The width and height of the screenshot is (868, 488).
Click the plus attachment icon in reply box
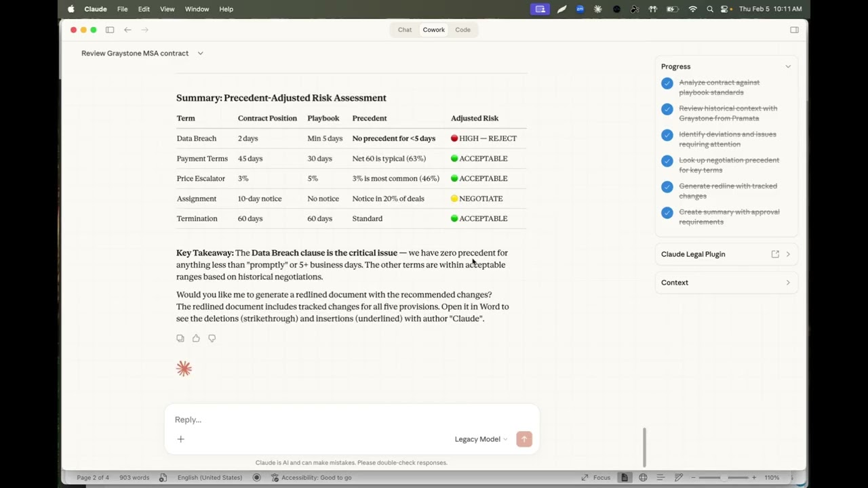[181, 439]
